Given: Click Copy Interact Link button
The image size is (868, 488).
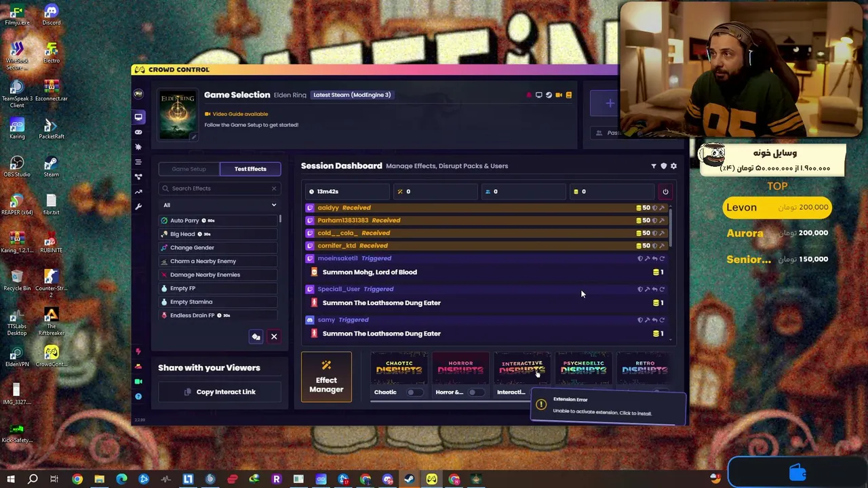Looking at the screenshot, I should 220,392.
